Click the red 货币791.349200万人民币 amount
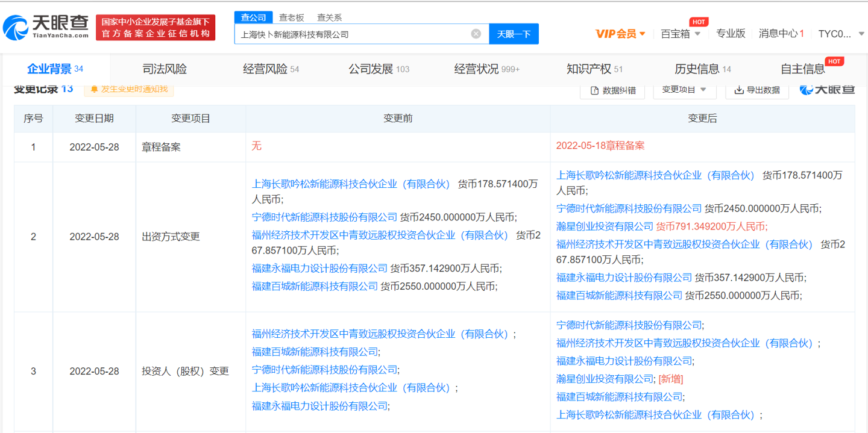 point(711,226)
